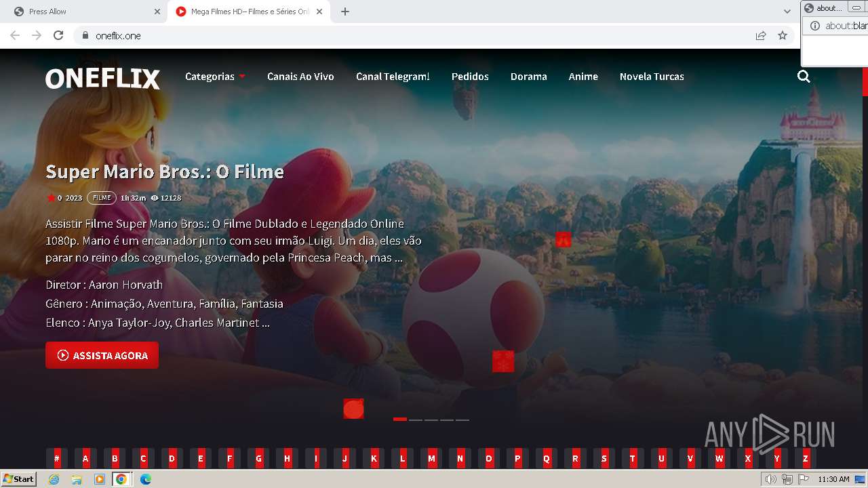Filter titles by letter F
Image resolution: width=868 pixels, height=488 pixels.
pyautogui.click(x=230, y=458)
